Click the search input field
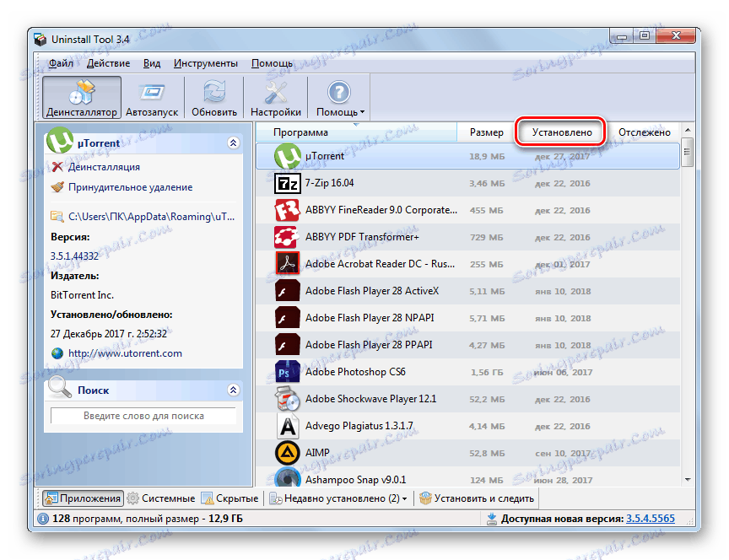 143,416
